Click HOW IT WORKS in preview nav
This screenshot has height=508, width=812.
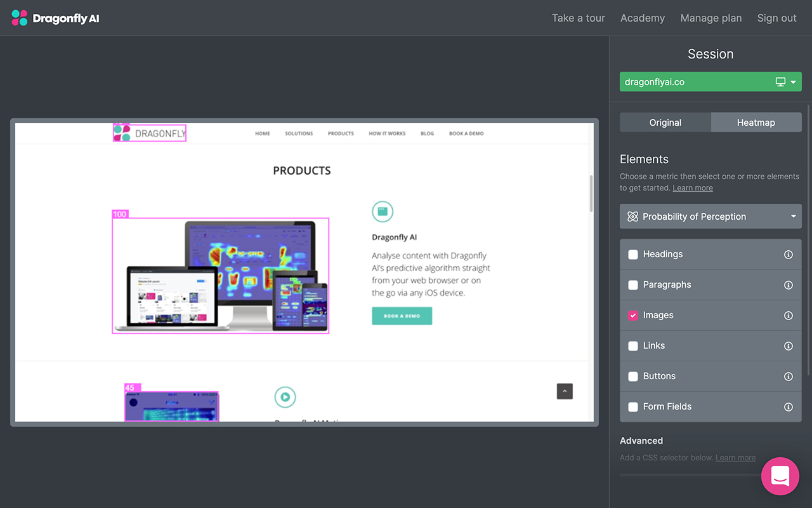pos(387,134)
